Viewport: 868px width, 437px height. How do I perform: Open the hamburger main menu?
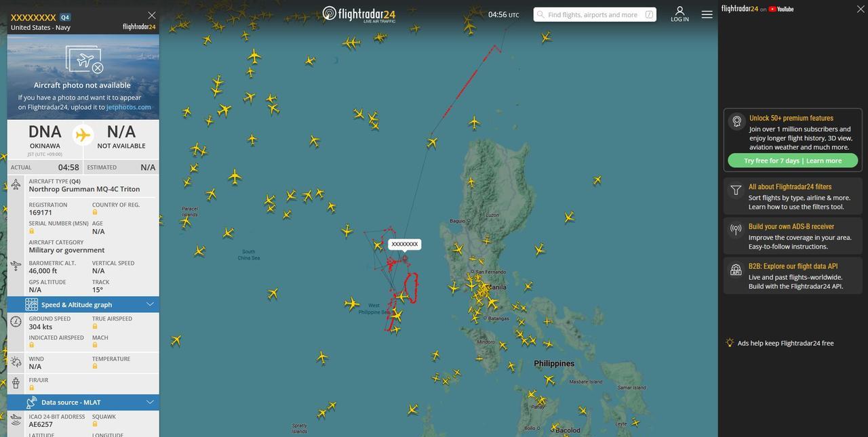pyautogui.click(x=707, y=14)
